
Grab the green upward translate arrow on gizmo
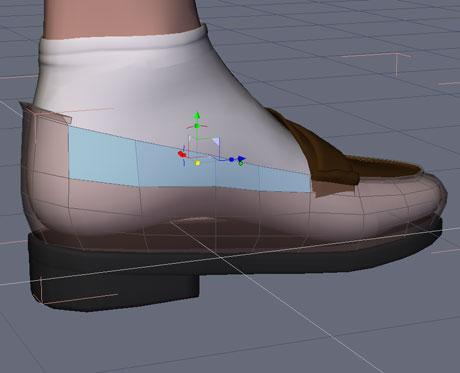(x=197, y=115)
